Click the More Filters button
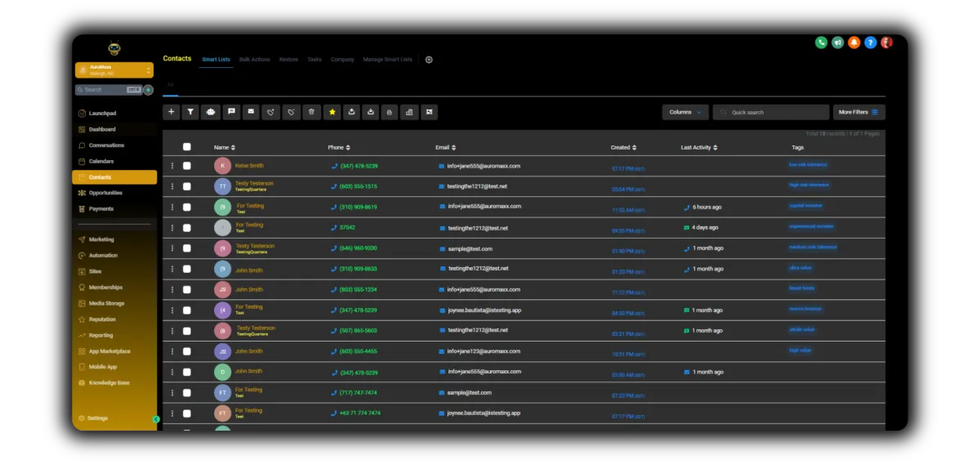Screen dimensions: 980x469 pos(858,112)
